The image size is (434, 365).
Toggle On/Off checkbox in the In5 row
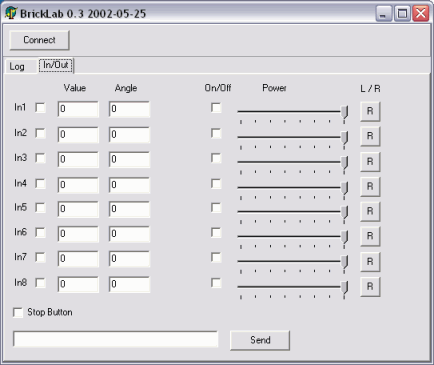click(x=216, y=208)
